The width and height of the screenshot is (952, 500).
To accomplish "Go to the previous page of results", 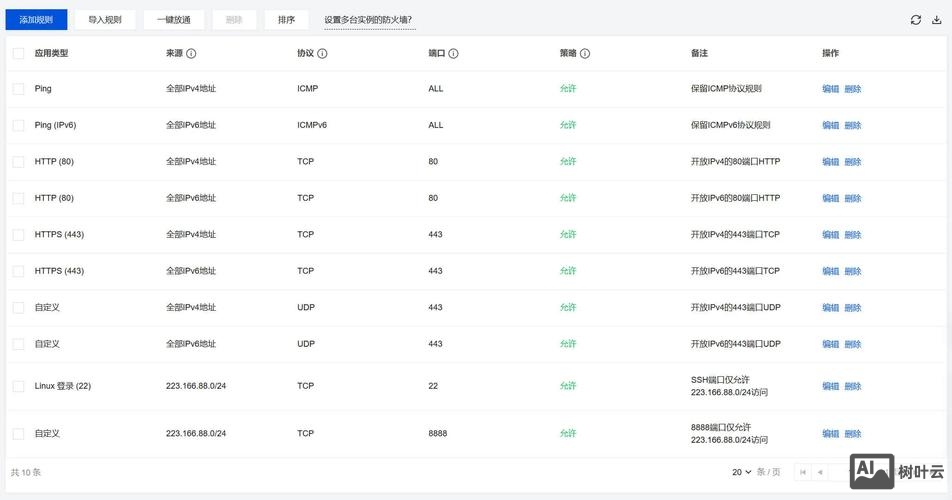I will 820,472.
